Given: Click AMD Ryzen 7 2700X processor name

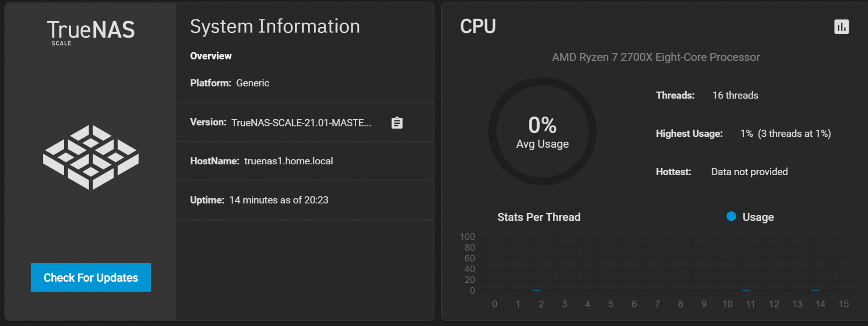Looking at the screenshot, I should (x=656, y=57).
